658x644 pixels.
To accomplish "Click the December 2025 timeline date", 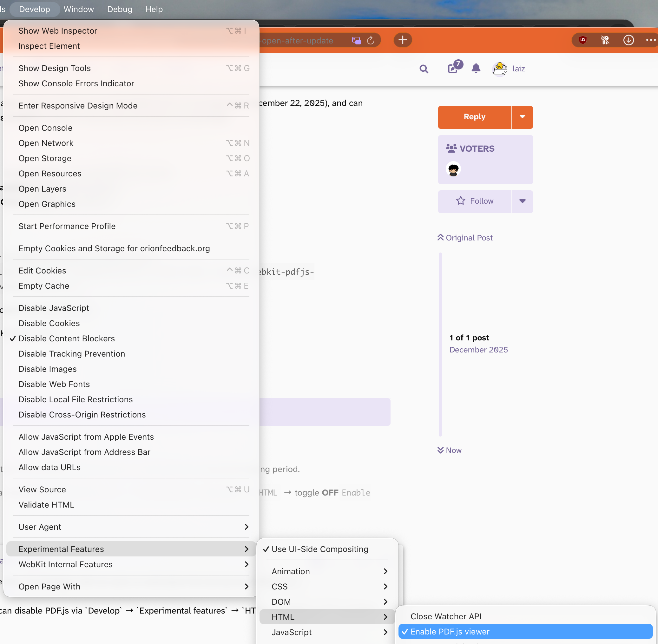I will [x=478, y=350].
